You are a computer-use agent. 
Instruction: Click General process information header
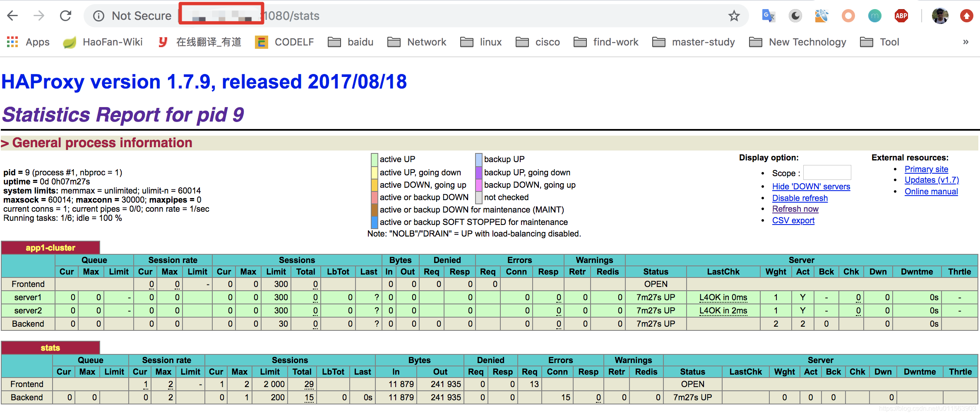tap(102, 143)
